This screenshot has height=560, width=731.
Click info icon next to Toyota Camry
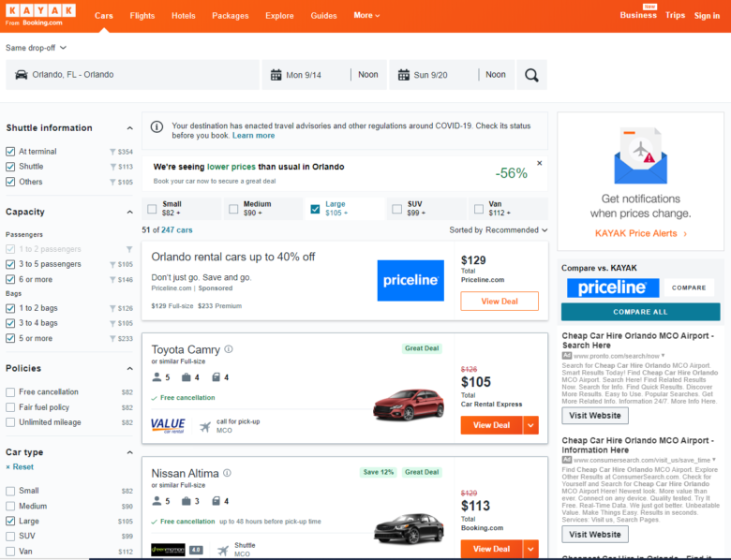[229, 349]
